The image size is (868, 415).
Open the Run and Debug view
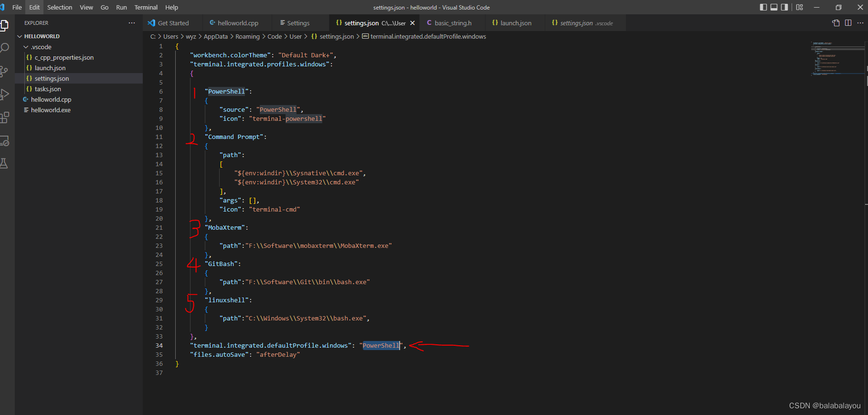click(4, 95)
